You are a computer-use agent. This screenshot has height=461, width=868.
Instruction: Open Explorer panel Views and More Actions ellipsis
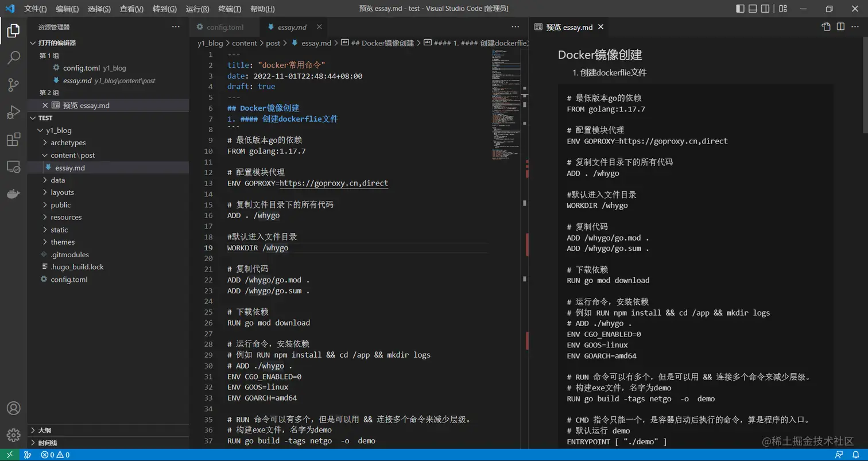[176, 26]
